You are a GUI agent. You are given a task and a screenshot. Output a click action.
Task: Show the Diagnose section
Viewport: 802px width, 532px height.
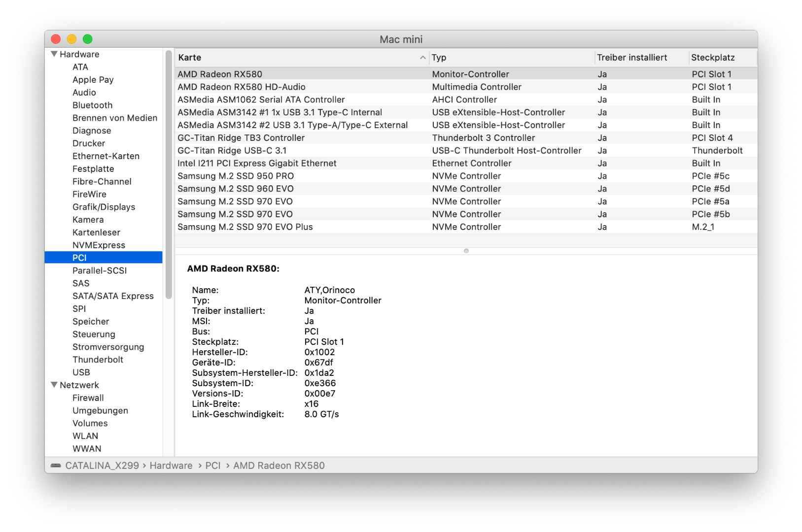[x=92, y=131]
